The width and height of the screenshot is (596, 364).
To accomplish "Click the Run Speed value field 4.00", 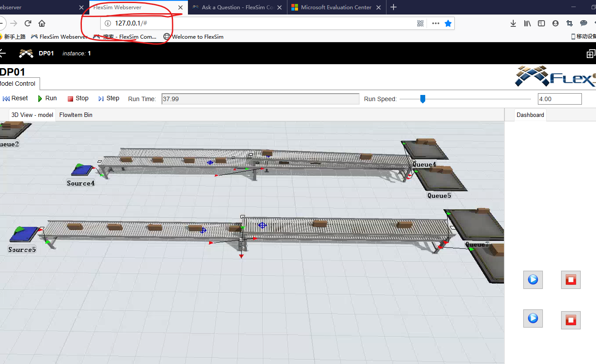I will tap(560, 99).
